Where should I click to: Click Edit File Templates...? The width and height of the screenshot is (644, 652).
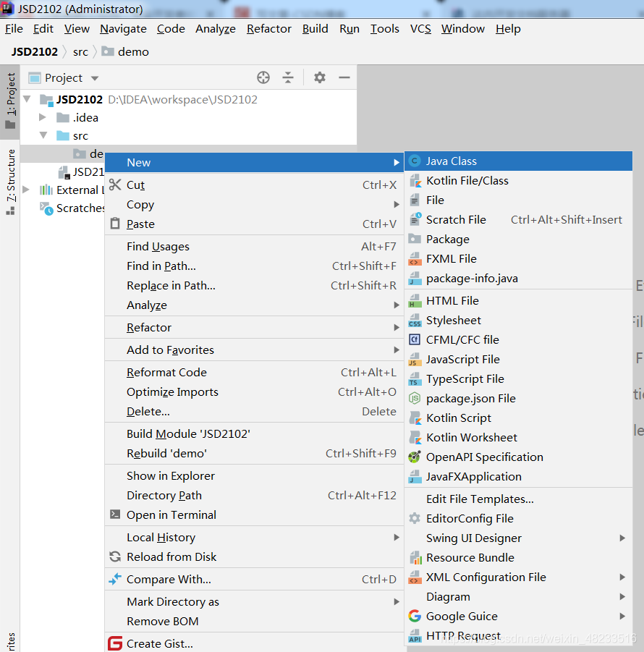tap(518, 499)
